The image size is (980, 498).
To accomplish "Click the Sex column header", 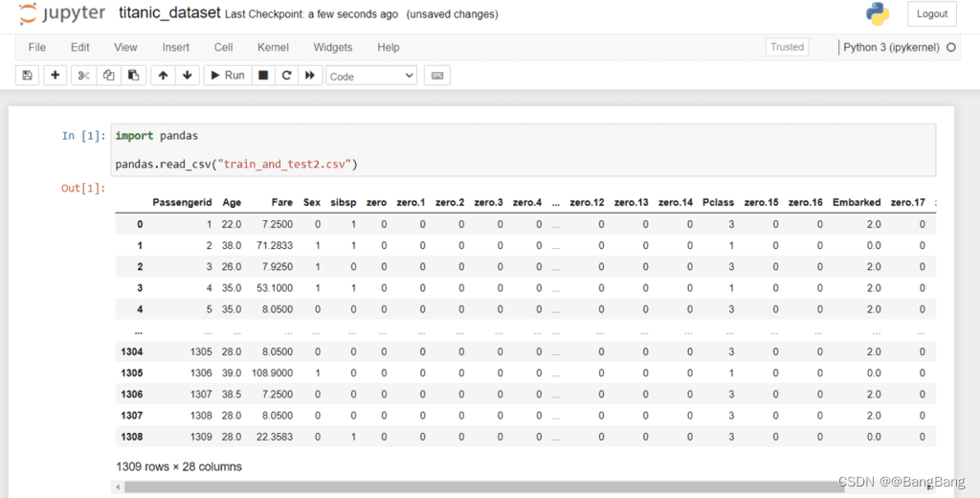I will click(x=312, y=203).
